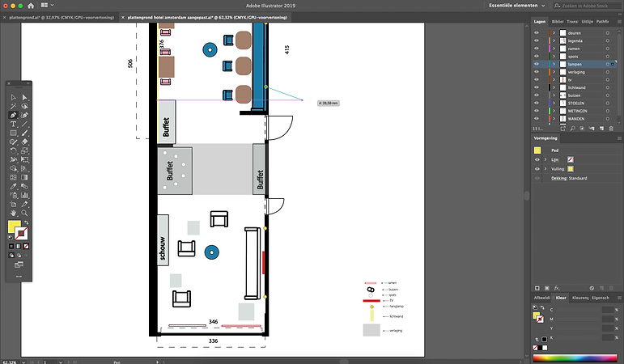Hide the spots layer
Image resolution: width=624 pixels, height=364 pixels.
pos(537,56)
